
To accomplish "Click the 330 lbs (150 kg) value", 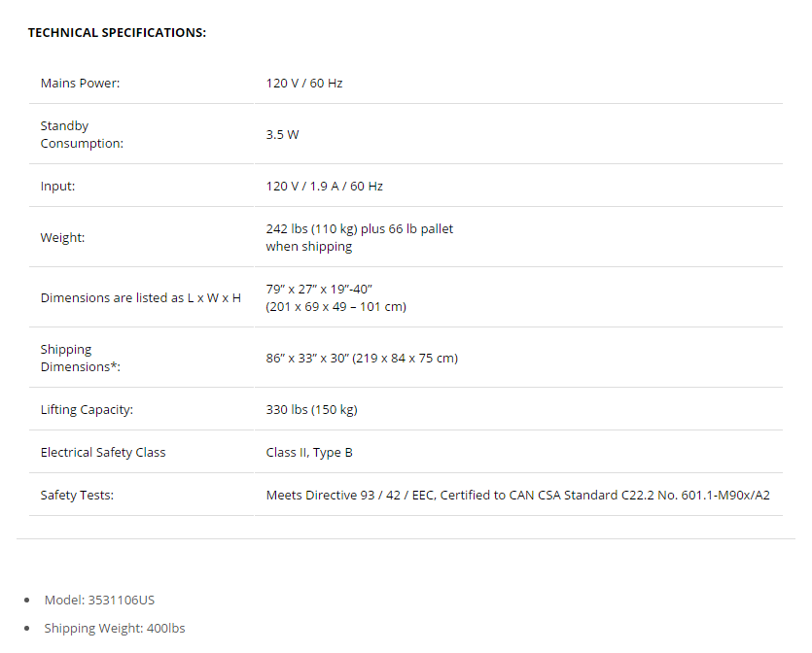I will tap(312, 410).
